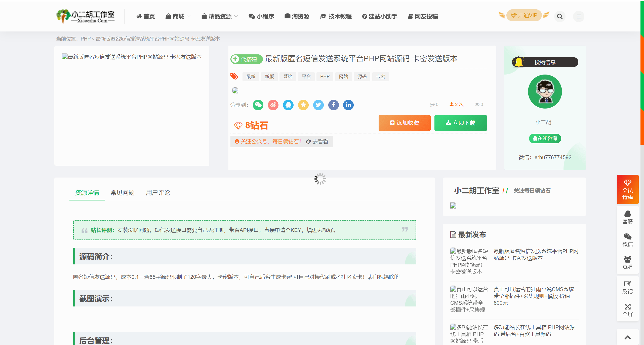Screen dimensions: 644x345
Task: Select the 平台 tag
Action: [x=306, y=77]
